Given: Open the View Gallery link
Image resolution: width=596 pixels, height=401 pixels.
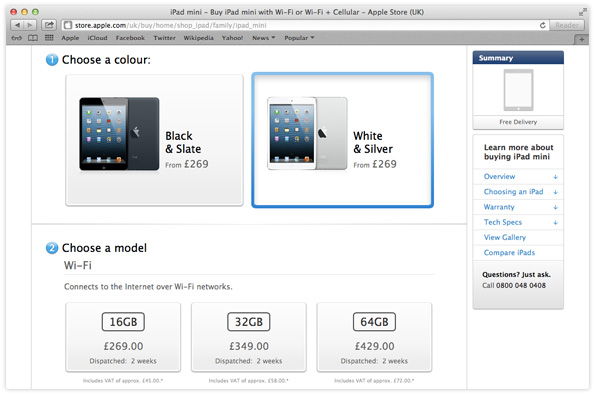Looking at the screenshot, I should click(x=505, y=237).
